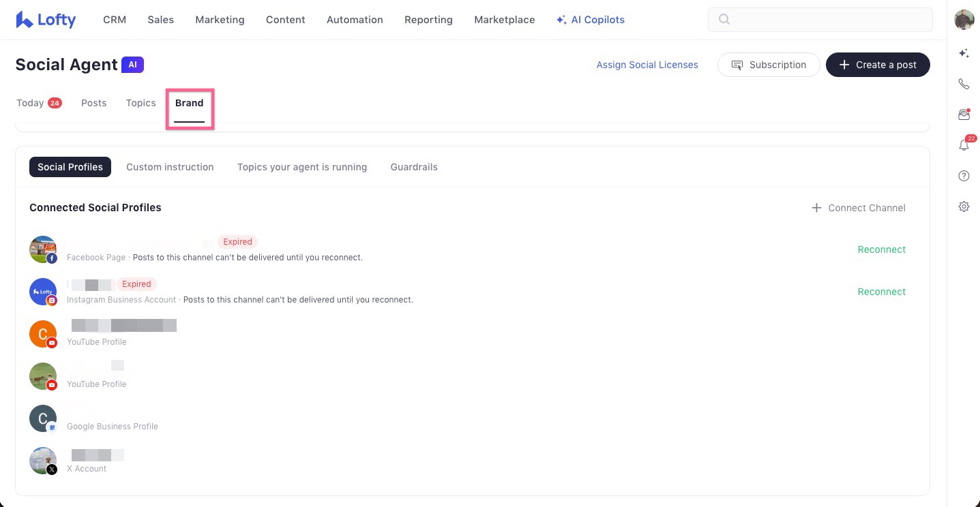The height and width of the screenshot is (507, 980).
Task: Click the Subscription button
Action: 769,65
